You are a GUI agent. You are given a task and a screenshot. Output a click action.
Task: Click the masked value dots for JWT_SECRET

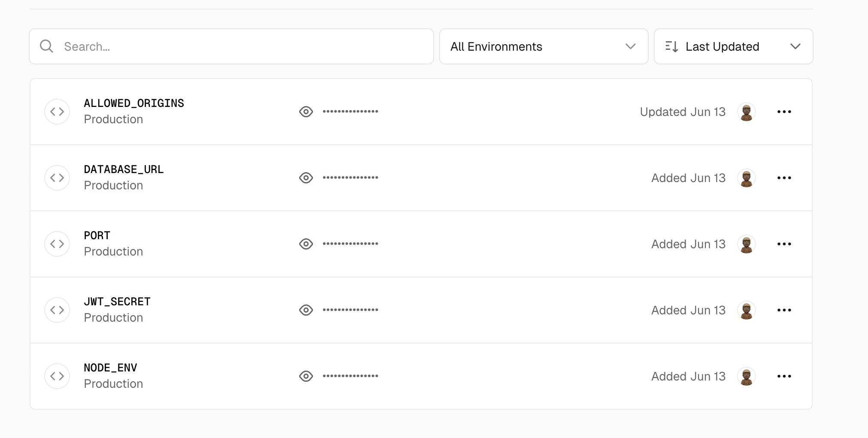pos(350,310)
